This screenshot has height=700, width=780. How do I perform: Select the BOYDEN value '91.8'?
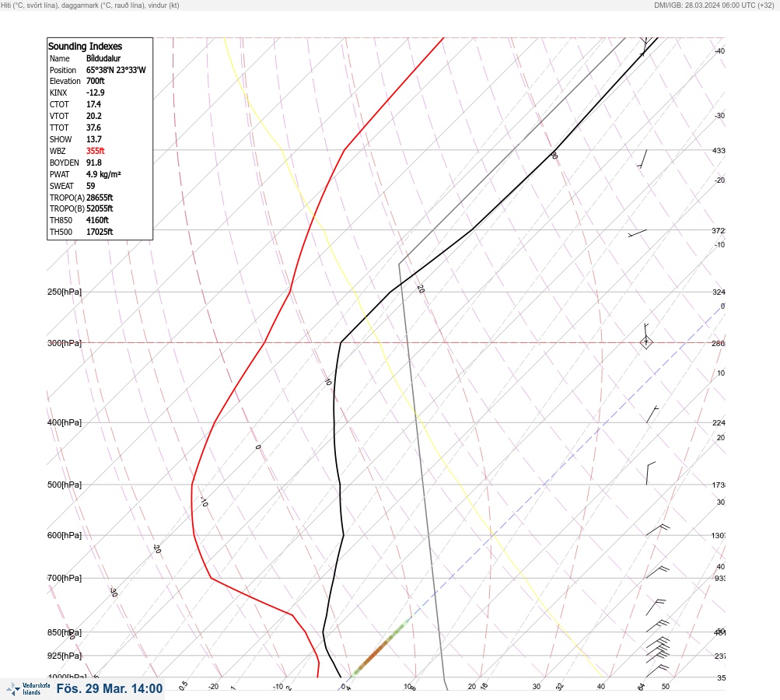pyautogui.click(x=94, y=163)
